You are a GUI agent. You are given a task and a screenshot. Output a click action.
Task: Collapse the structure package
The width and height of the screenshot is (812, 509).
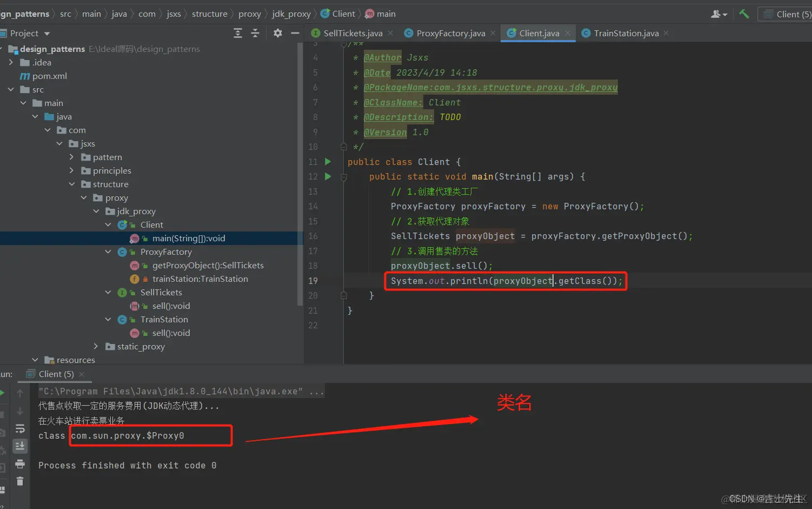tap(71, 184)
